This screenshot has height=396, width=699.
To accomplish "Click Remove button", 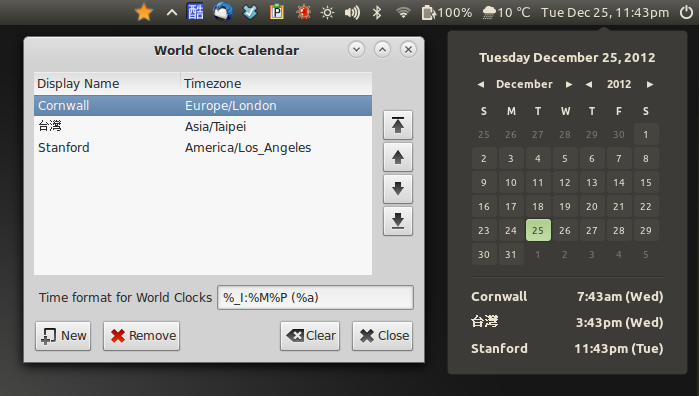I will pyautogui.click(x=141, y=336).
